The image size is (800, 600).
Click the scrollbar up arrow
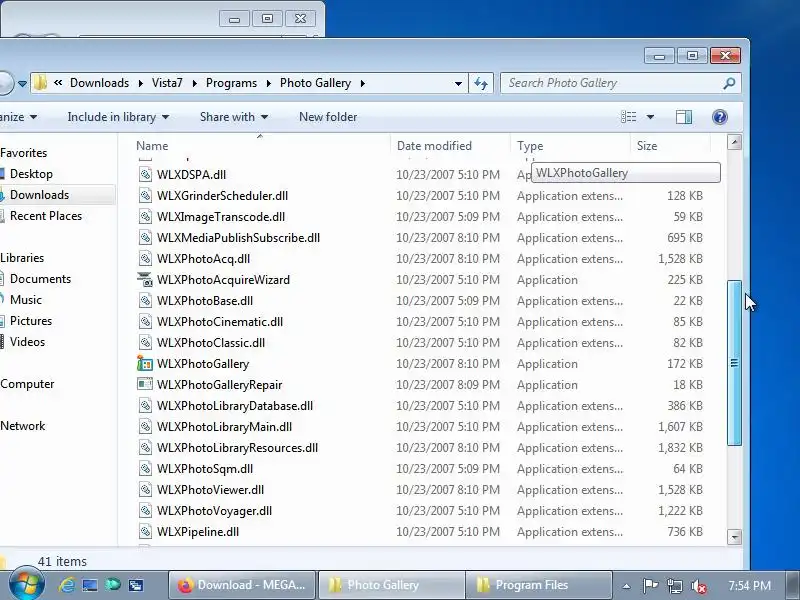click(734, 142)
